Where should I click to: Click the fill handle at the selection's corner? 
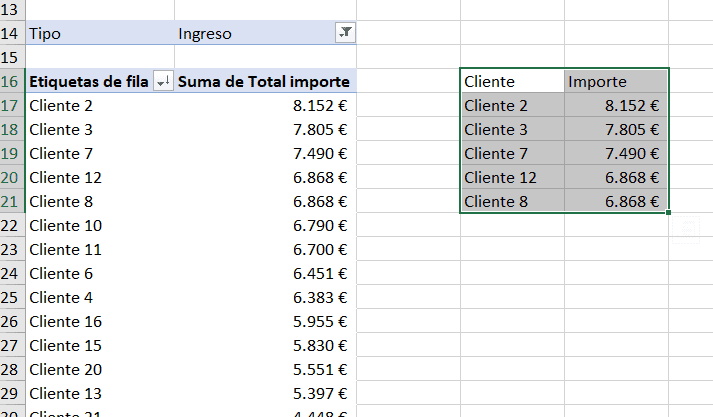(668, 212)
